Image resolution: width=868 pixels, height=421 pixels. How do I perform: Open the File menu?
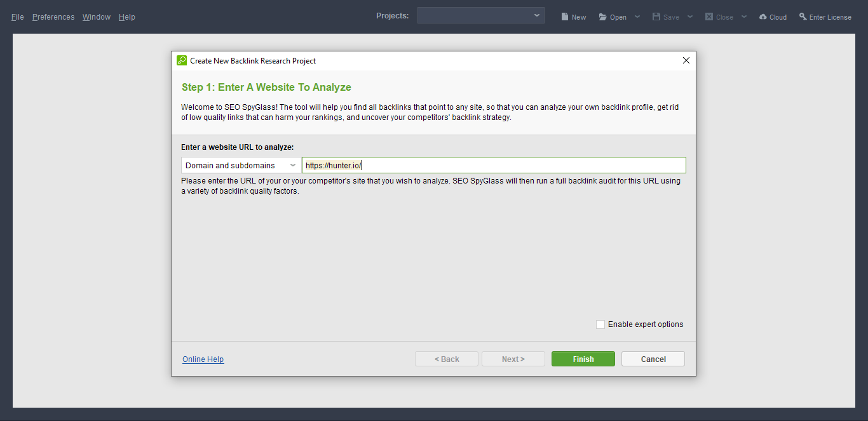(18, 17)
